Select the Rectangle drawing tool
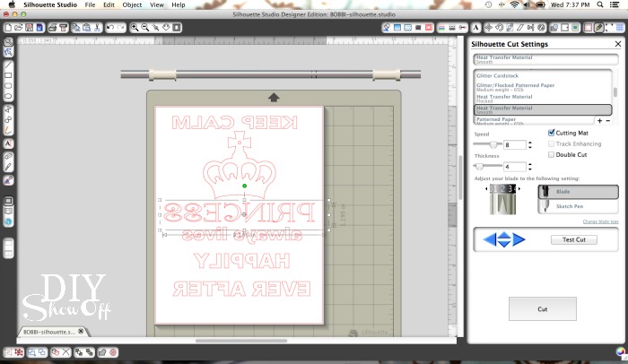 (8, 75)
